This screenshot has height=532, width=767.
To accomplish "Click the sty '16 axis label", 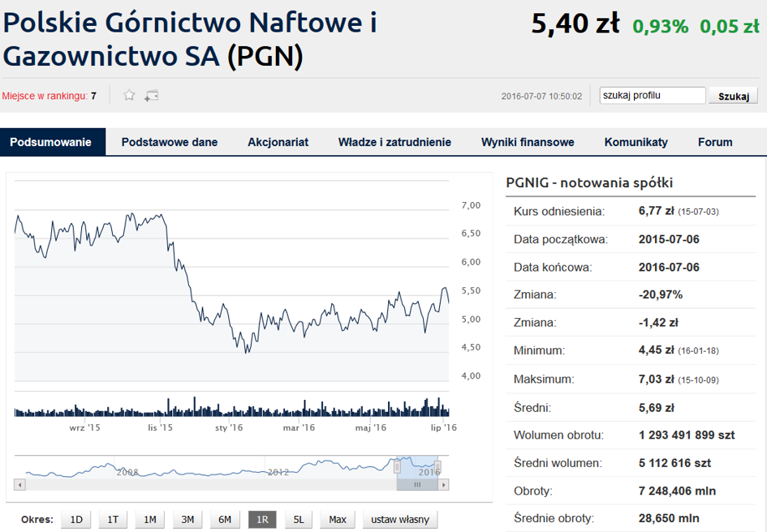I will coord(229,428).
